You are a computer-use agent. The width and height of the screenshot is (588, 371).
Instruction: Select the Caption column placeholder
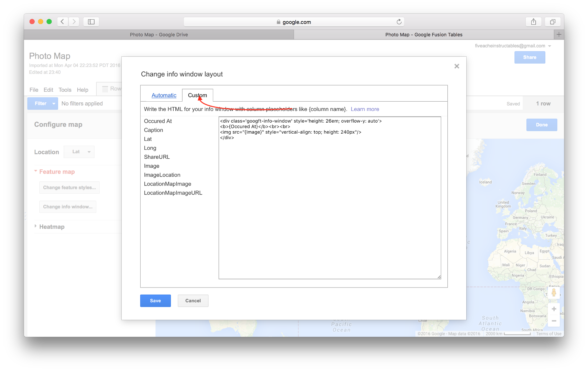153,130
